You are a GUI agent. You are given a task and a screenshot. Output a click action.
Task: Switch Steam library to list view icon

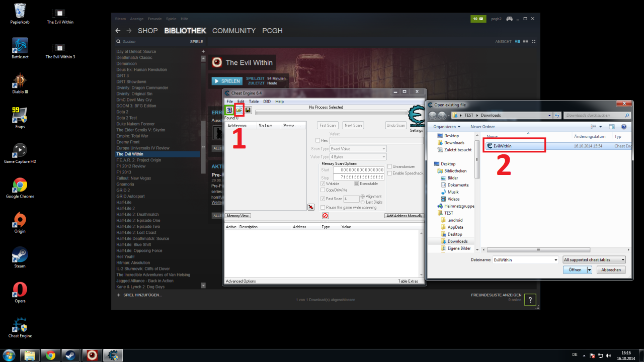[527, 41]
